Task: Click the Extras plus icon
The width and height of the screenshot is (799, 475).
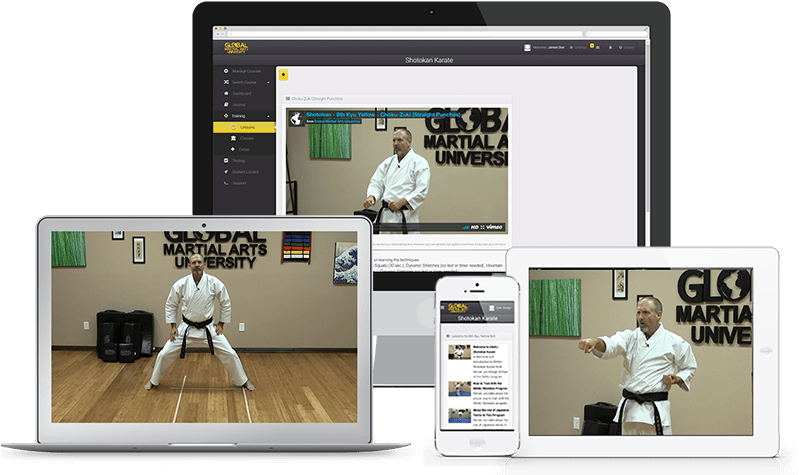Action: 233,149
